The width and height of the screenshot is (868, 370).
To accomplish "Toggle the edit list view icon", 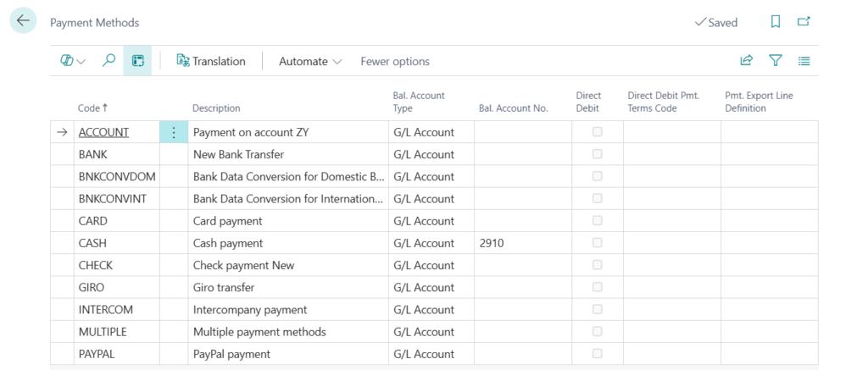I will point(137,61).
